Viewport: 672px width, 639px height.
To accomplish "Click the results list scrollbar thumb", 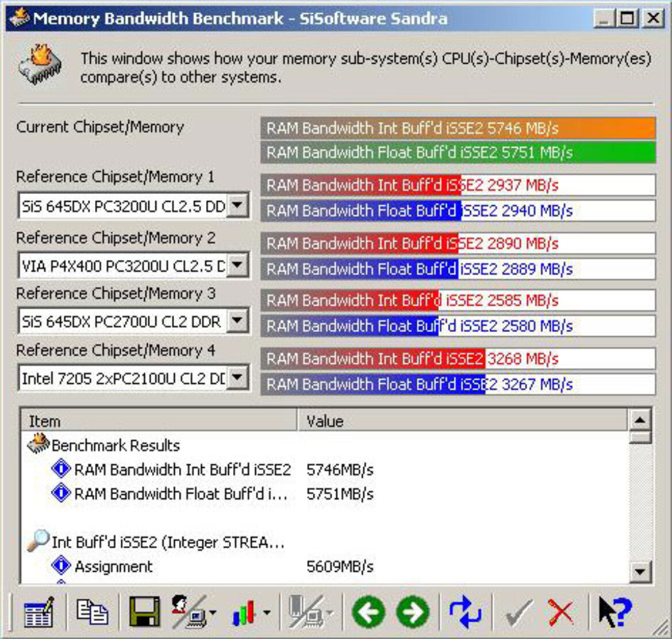I will click(640, 438).
